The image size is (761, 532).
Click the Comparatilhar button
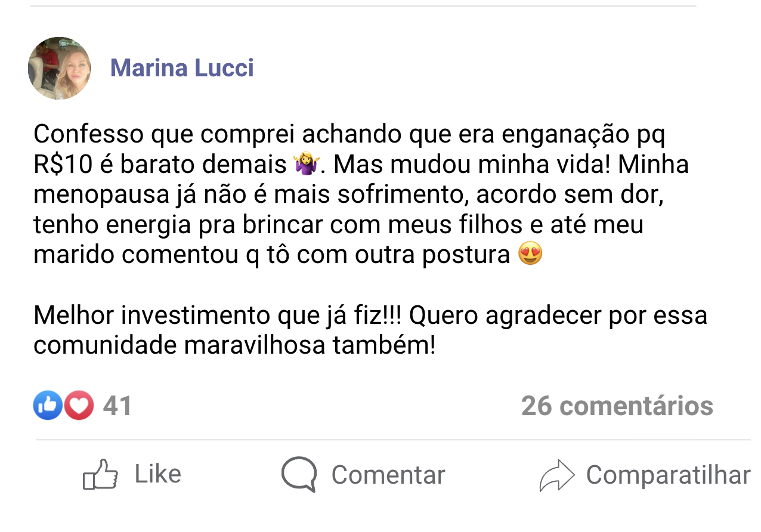click(x=667, y=474)
